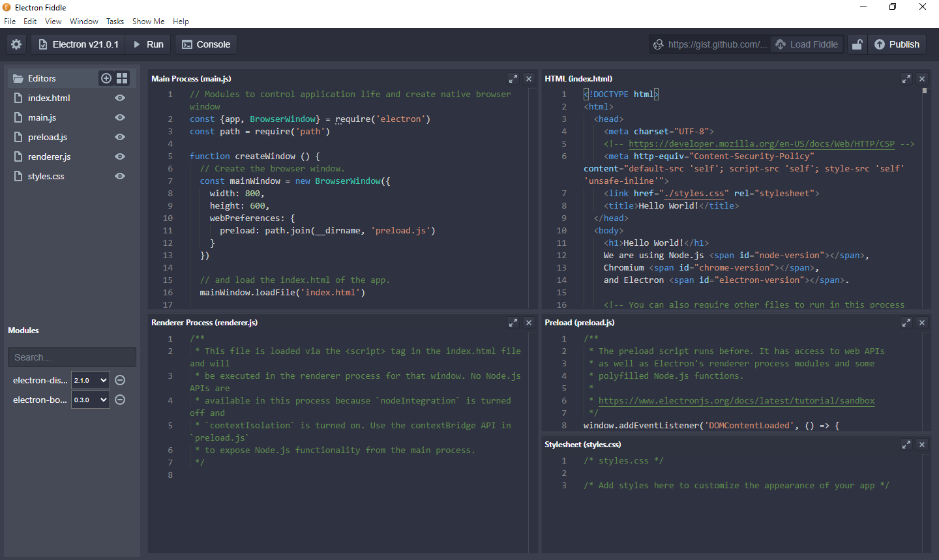Click the Electron Fiddle app icon in title bar
The height and width of the screenshot is (560, 939).
click(7, 7)
